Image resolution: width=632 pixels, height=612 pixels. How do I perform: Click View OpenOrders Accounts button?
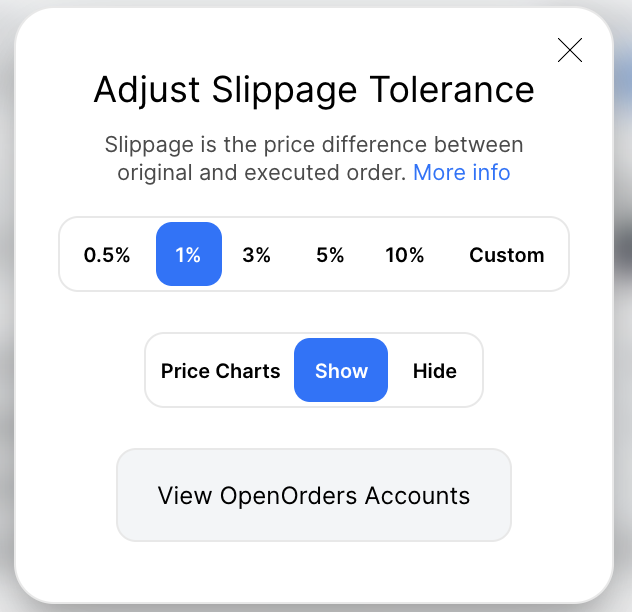click(314, 495)
